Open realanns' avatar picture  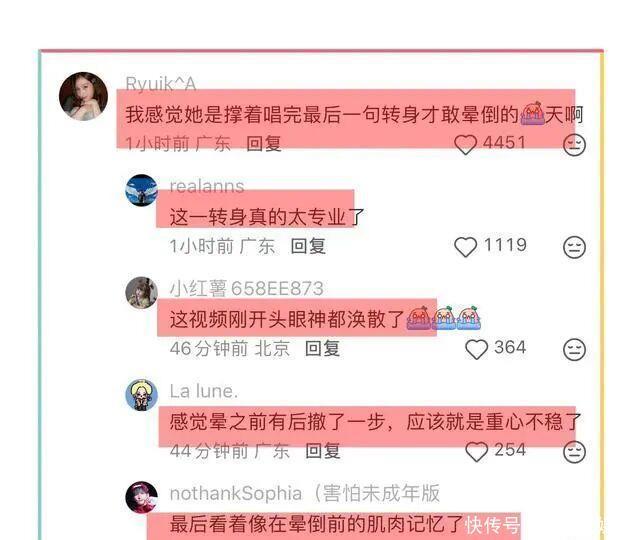141,190
